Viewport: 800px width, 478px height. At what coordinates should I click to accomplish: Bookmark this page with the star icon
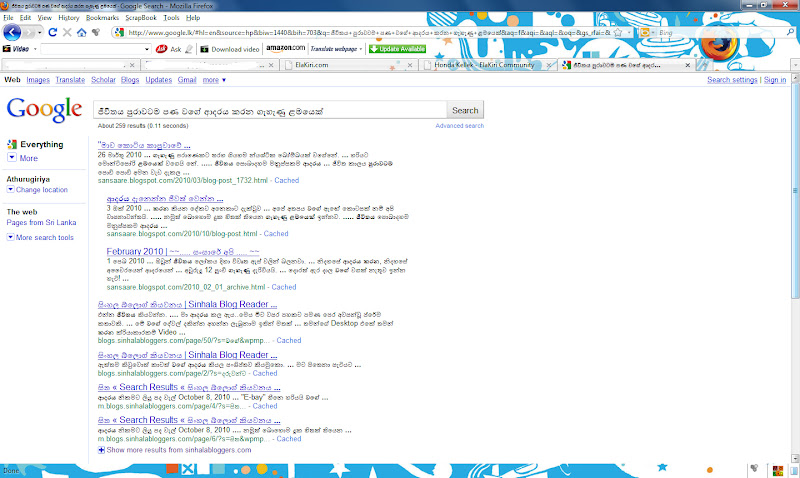click(x=618, y=33)
